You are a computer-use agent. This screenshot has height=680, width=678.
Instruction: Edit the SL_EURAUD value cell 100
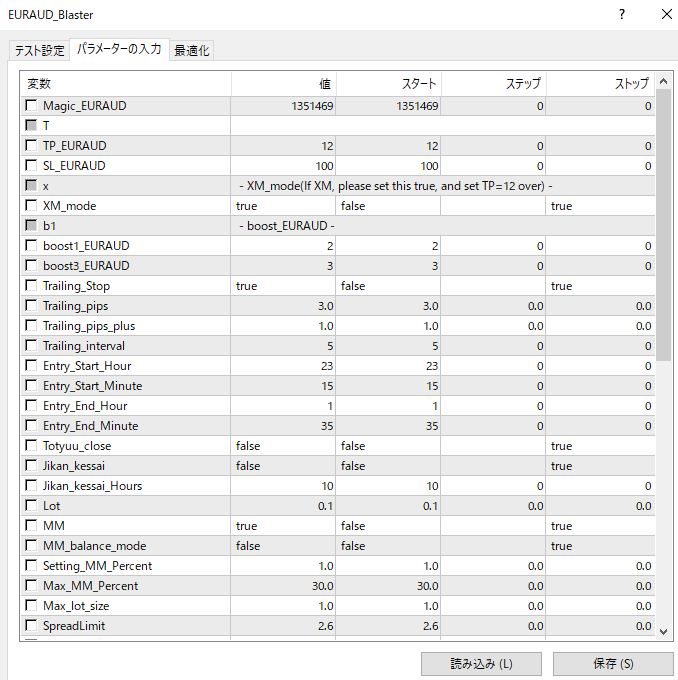(x=283, y=166)
